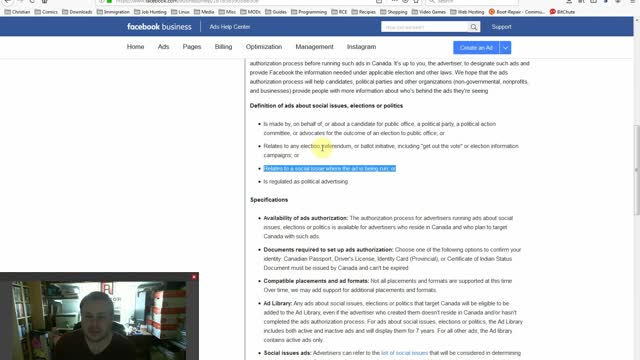The height and width of the screenshot is (360, 640).
Task: Open the Christian bookmarks folder
Action: click(x=18, y=12)
